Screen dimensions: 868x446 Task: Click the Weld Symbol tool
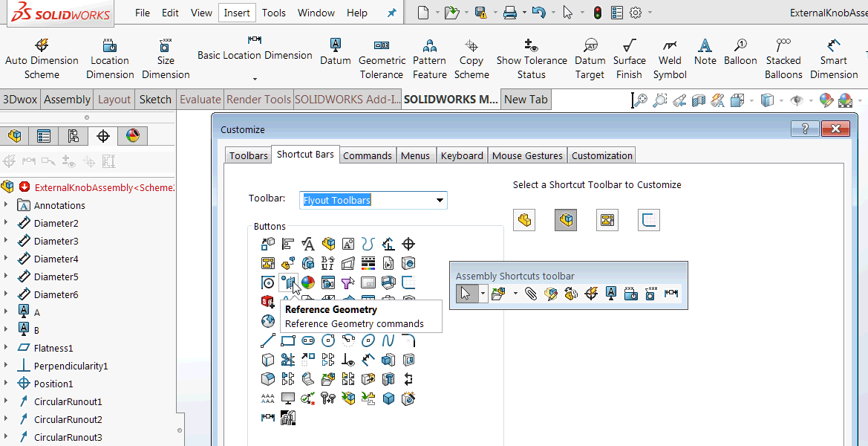[670, 59]
